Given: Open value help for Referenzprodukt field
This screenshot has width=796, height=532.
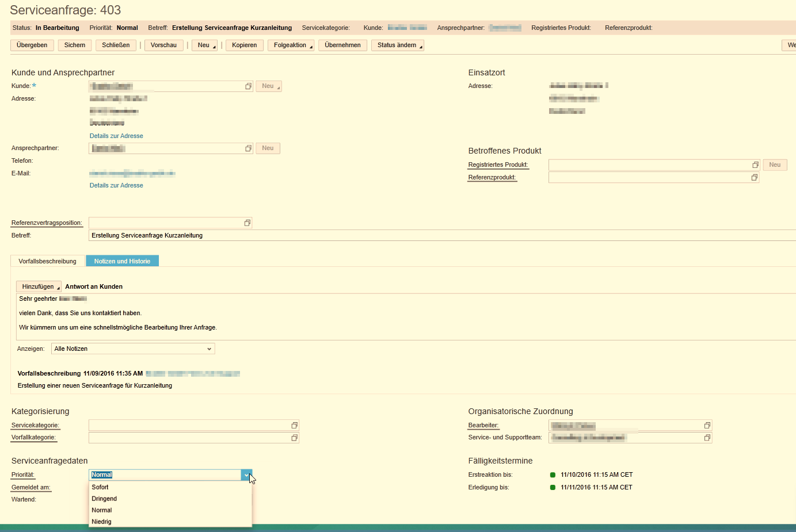Looking at the screenshot, I should pyautogui.click(x=755, y=178).
